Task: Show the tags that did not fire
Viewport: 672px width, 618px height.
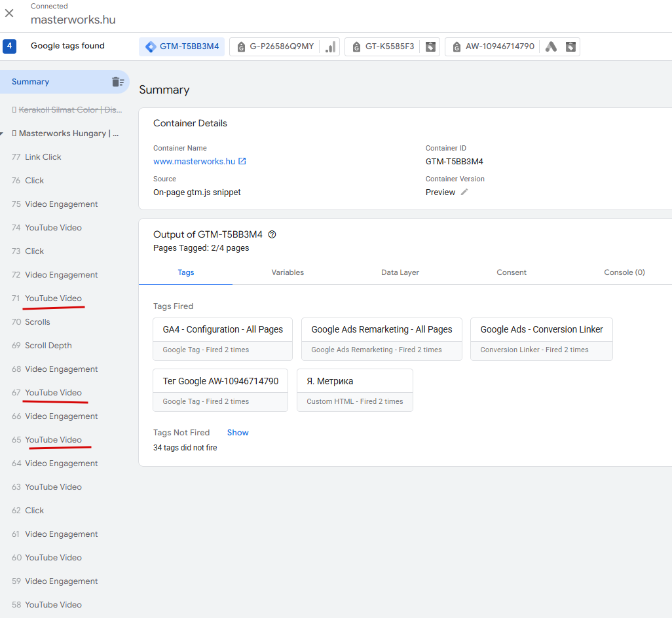Action: tap(238, 433)
